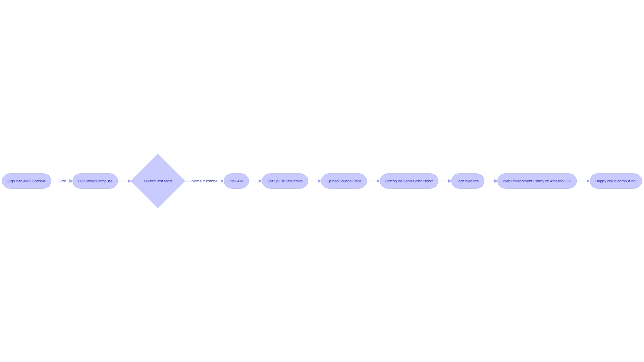Select the Web Environment Ready node
This screenshot has height=362, width=644.
537,181
